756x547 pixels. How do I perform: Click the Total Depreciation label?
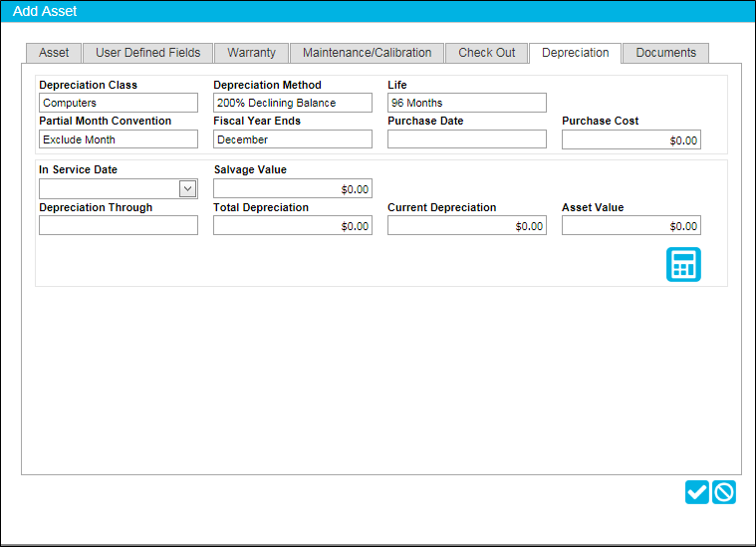tap(261, 207)
